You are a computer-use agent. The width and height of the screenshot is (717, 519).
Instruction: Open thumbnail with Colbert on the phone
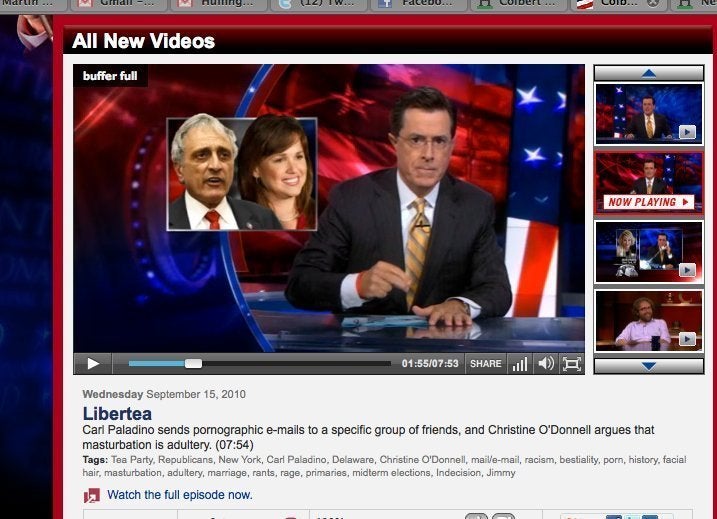click(x=649, y=251)
